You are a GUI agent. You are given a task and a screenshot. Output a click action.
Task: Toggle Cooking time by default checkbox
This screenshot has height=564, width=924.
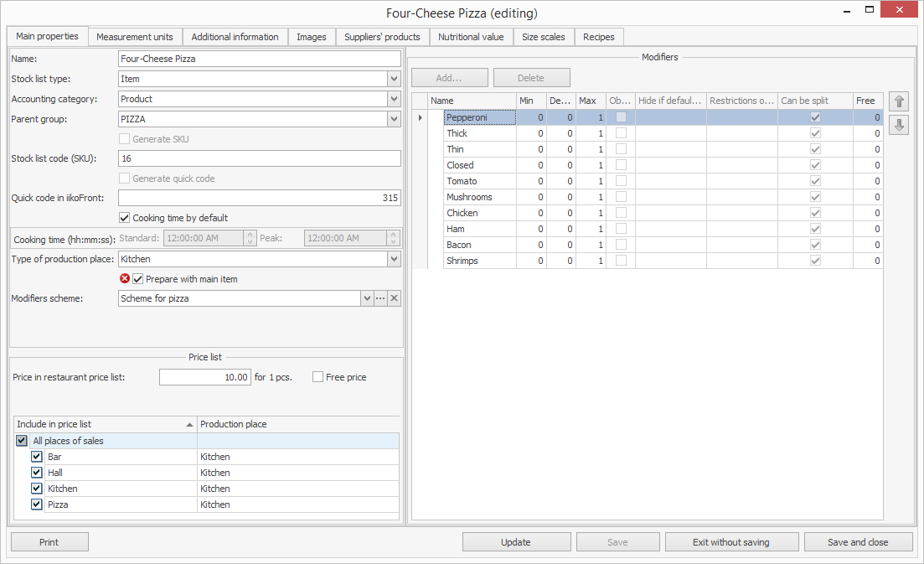125,218
